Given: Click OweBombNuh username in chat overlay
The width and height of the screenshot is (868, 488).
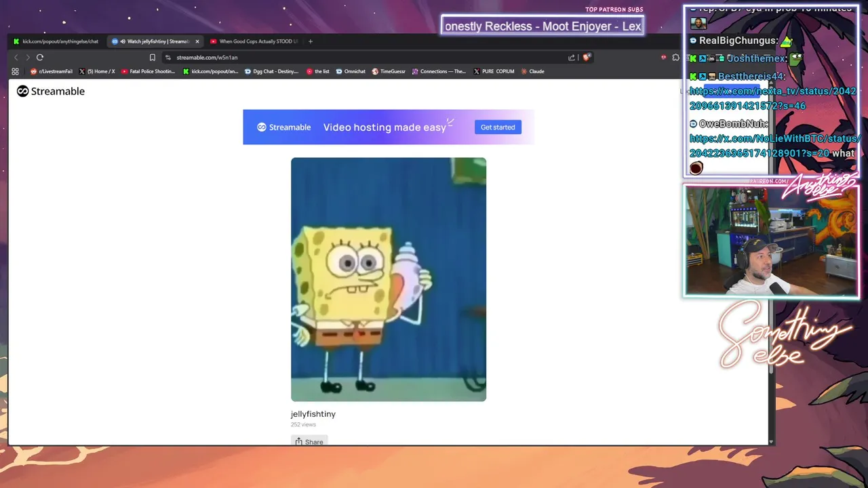Looking at the screenshot, I should tap(734, 124).
